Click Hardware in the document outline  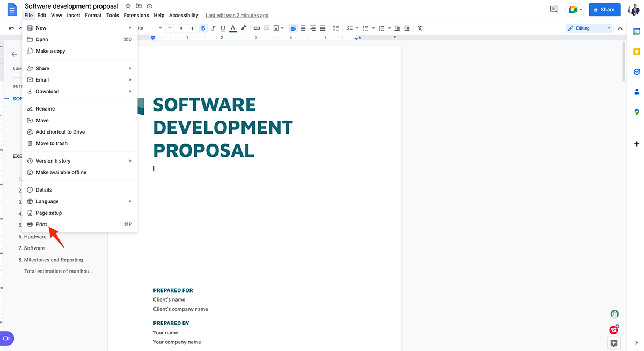pyautogui.click(x=35, y=237)
